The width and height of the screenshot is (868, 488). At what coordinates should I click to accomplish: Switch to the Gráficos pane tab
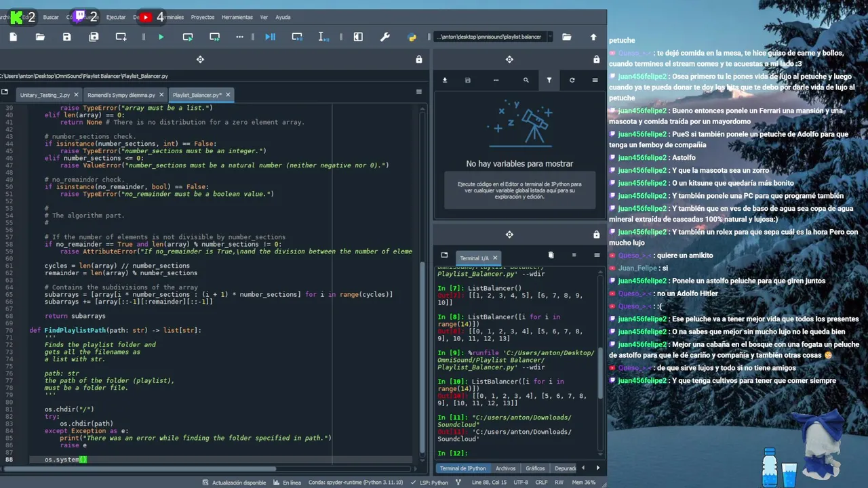pos(535,468)
